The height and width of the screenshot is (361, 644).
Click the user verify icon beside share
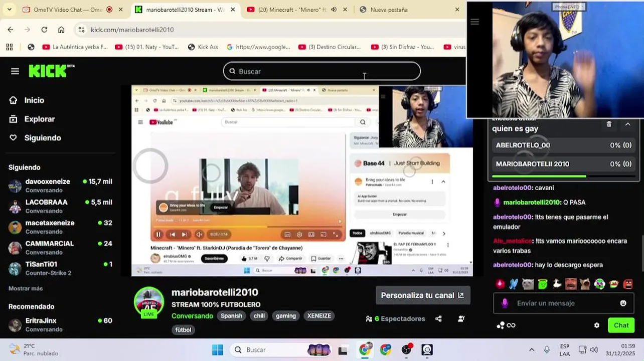coord(461,318)
